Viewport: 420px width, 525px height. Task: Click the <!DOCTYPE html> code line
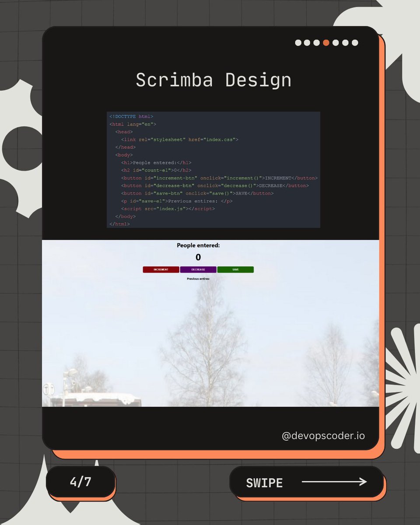click(131, 116)
